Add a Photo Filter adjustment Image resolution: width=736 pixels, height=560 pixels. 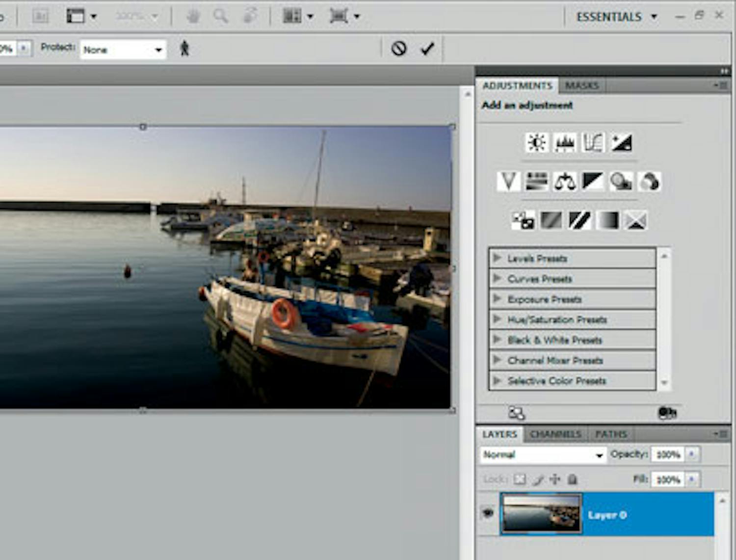(621, 182)
